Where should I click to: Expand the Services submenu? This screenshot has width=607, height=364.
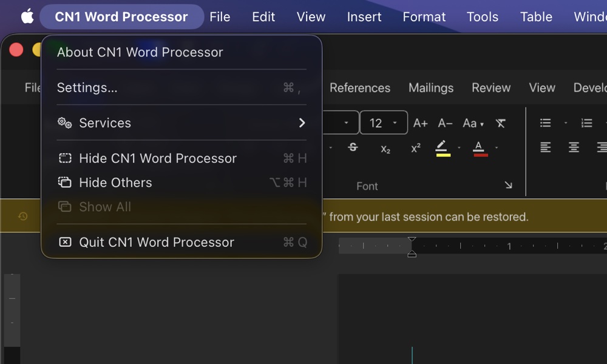(x=181, y=123)
